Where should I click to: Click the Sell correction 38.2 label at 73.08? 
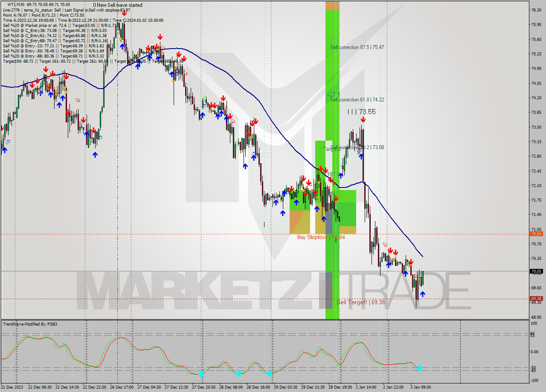[x=357, y=147]
